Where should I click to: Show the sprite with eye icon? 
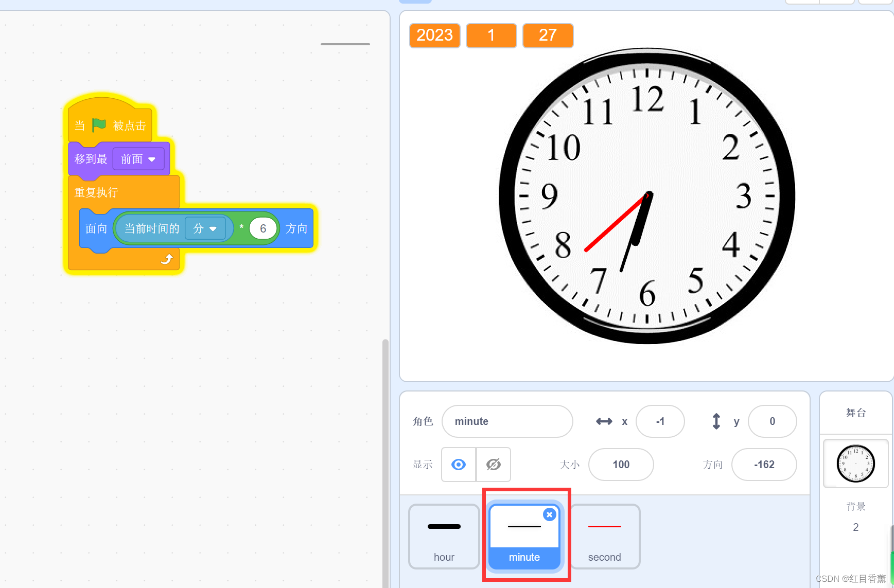459,465
